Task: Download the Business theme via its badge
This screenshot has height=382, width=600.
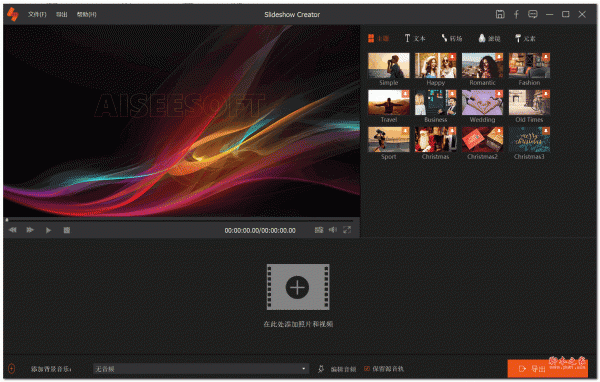Action: coord(452,94)
